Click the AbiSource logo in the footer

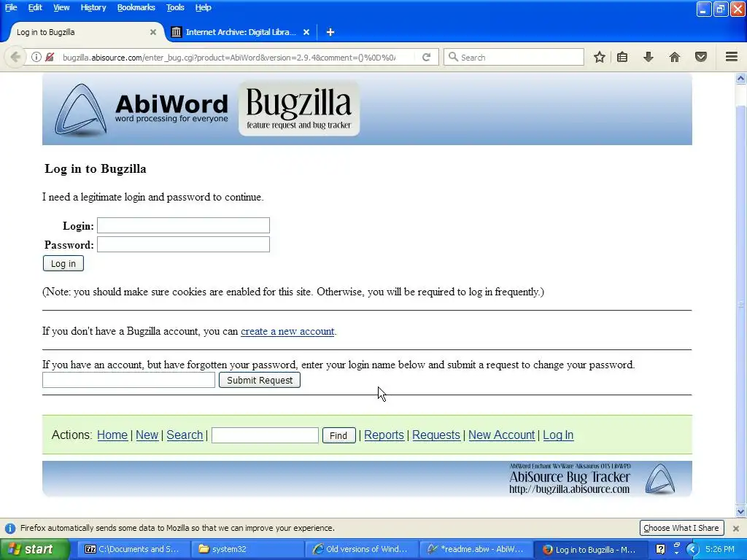tap(659, 478)
